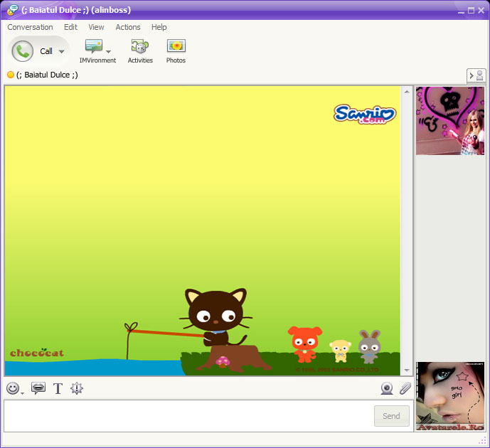
Task: Open the Actions menu
Action: (x=128, y=27)
